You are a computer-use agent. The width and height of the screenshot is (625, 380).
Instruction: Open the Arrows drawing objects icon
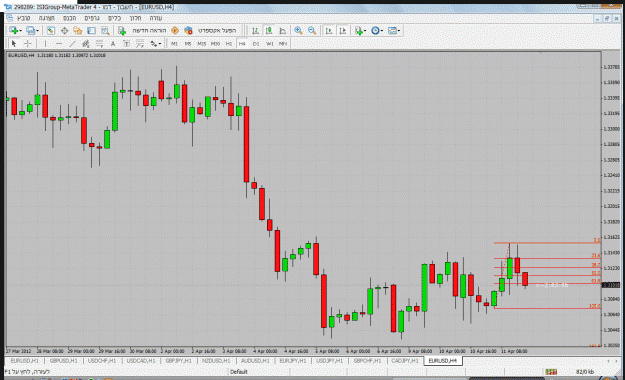[153, 44]
